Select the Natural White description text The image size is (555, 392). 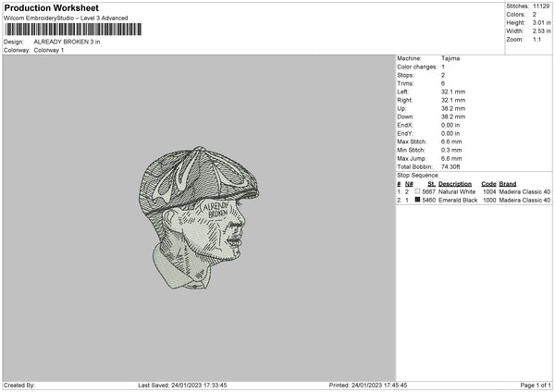click(457, 191)
